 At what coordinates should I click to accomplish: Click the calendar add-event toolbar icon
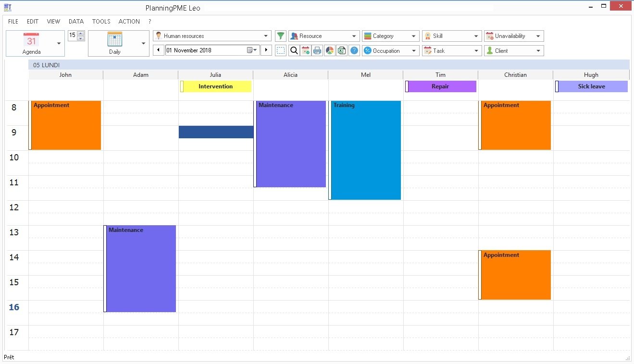click(305, 50)
